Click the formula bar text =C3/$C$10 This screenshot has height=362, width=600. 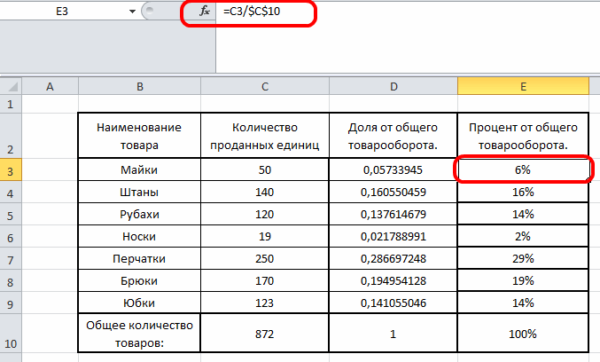(252, 11)
